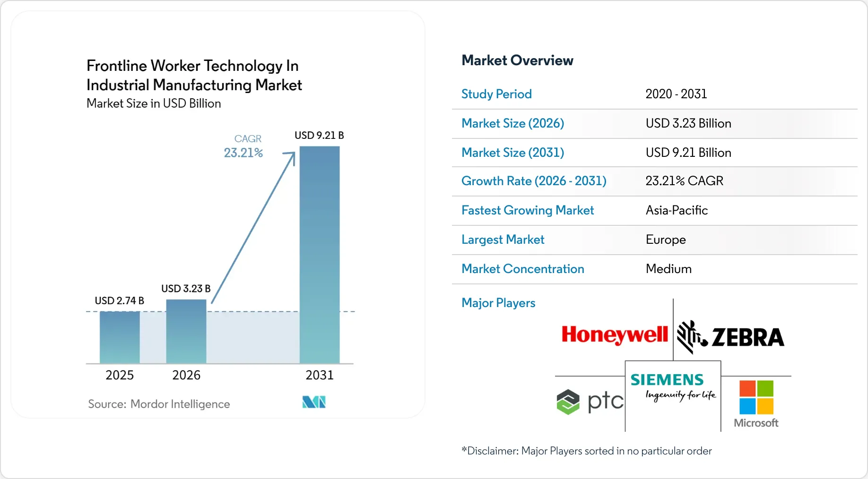Click the Market Concentration label
The image size is (868, 479).
click(522, 269)
